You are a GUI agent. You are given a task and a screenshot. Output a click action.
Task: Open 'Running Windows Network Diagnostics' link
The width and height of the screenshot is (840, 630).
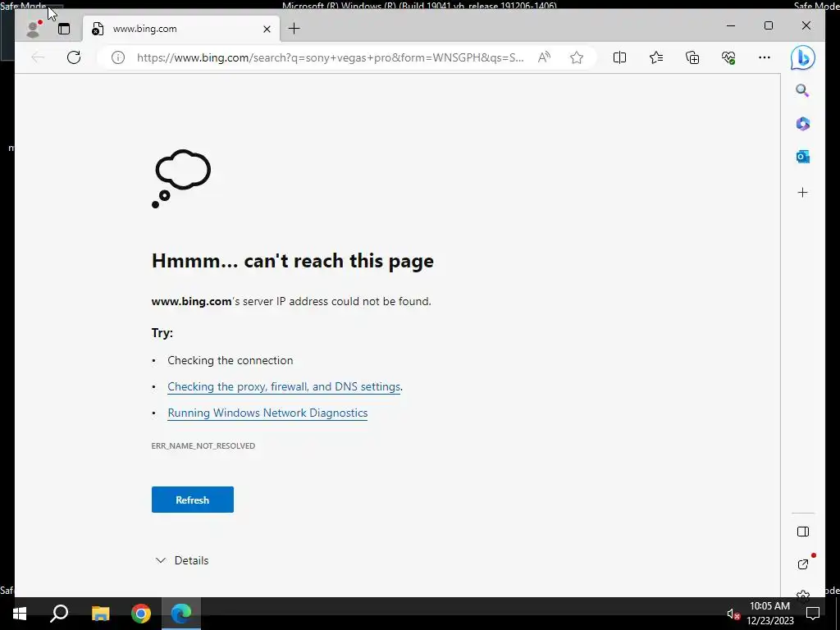267,413
